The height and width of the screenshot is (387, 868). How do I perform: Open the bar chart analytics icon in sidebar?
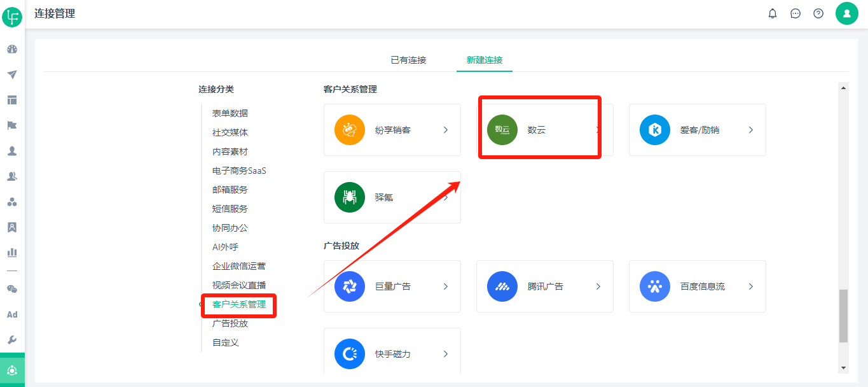click(12, 253)
